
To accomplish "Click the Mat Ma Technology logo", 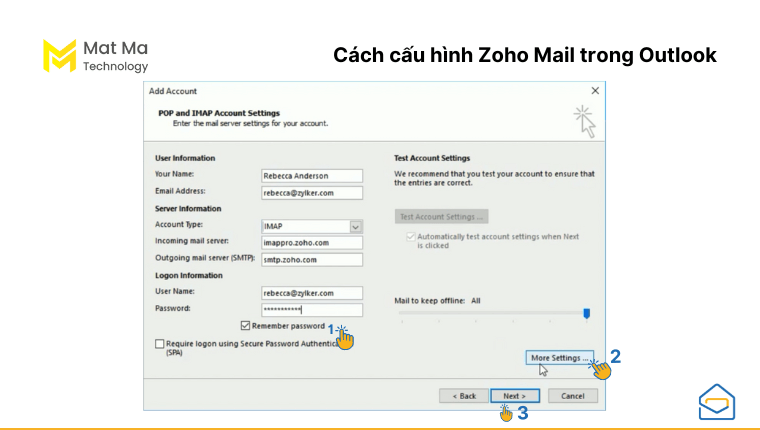I will coord(95,56).
